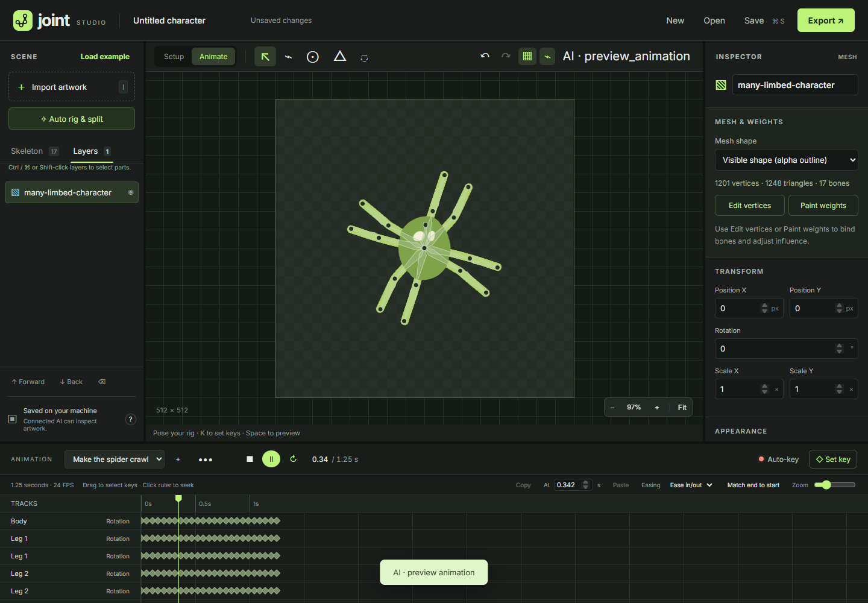Undo the last action
The image size is (868, 603).
tap(485, 56)
